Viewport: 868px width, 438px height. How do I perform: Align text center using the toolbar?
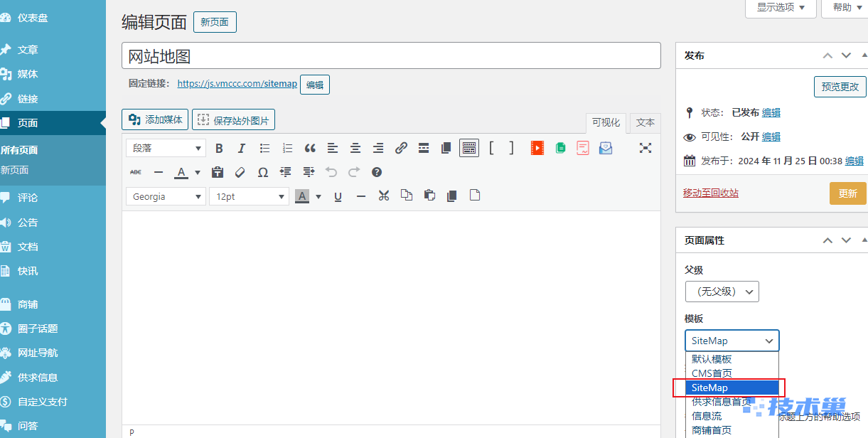(355, 148)
